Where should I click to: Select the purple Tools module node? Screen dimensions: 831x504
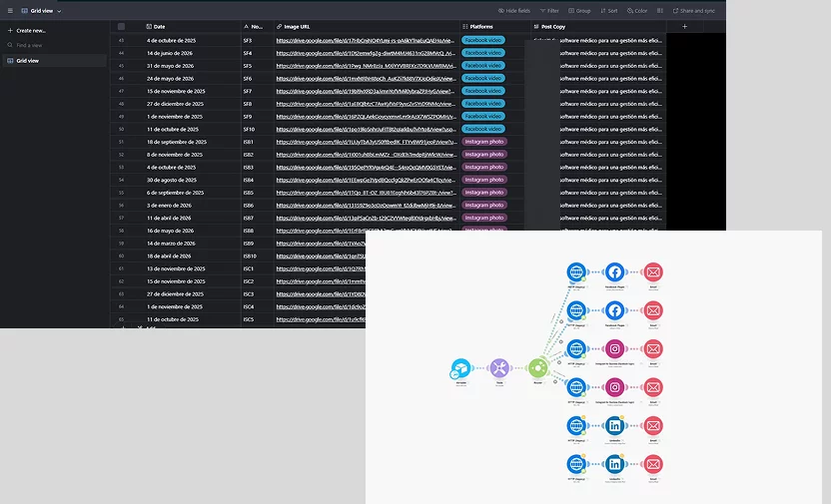499,368
